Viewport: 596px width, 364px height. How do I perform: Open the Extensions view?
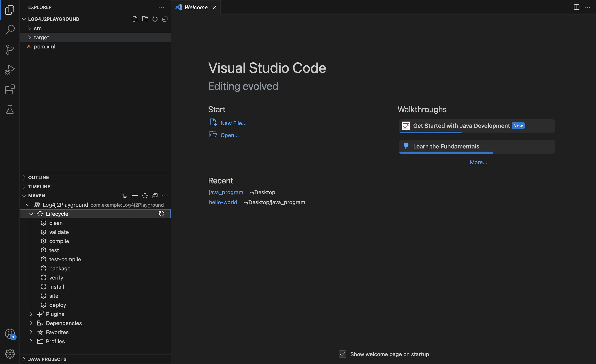(10, 89)
